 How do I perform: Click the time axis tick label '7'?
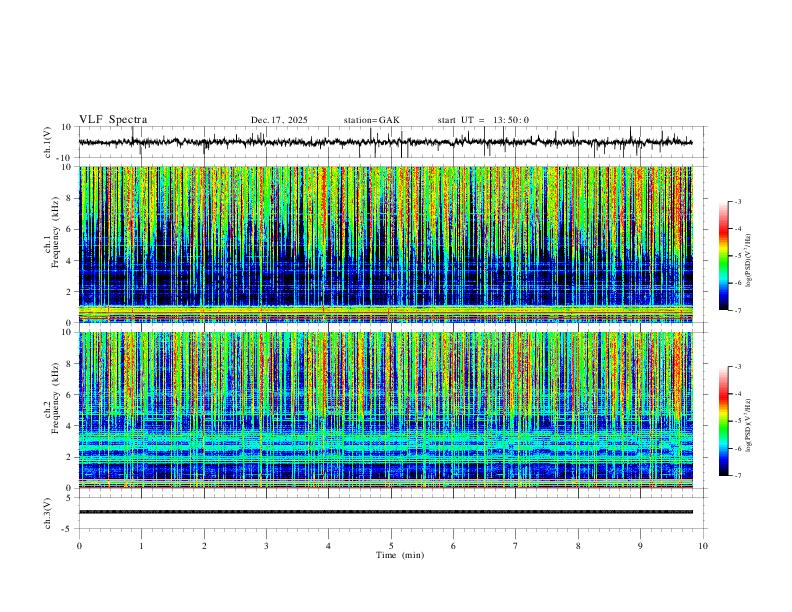516,546
